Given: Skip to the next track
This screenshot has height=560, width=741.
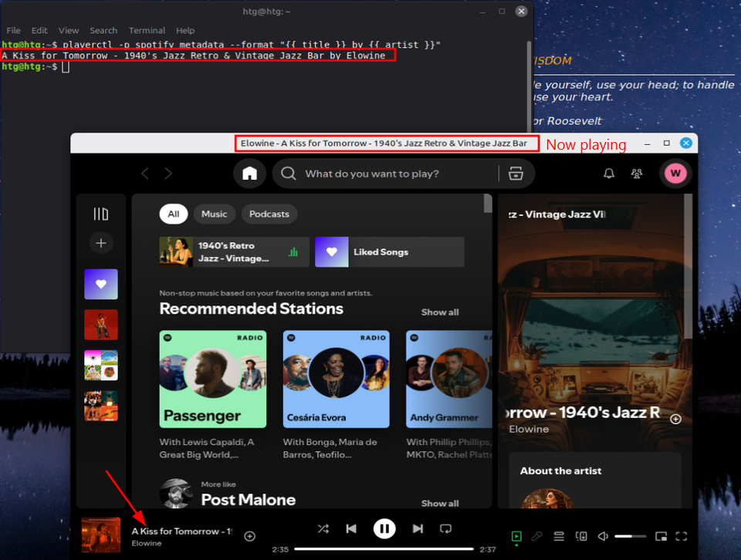Looking at the screenshot, I should point(418,529).
